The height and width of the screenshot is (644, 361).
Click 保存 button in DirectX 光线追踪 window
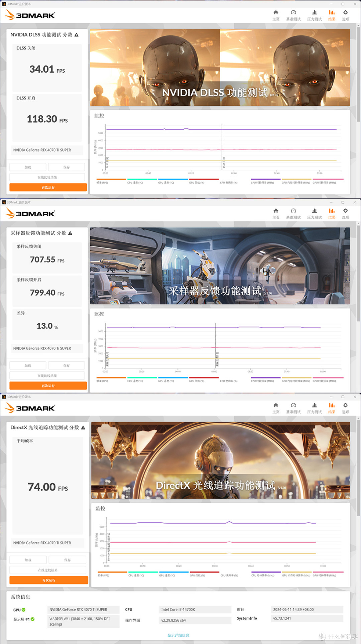(x=68, y=560)
